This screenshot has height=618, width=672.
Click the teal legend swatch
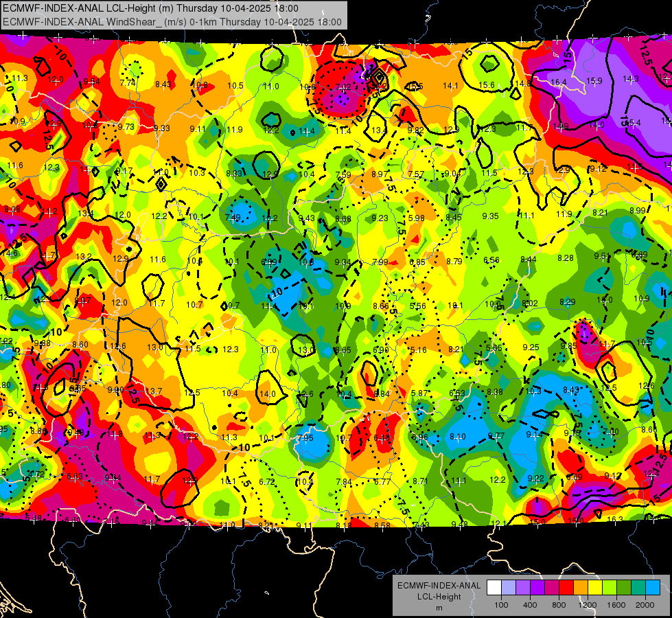pyautogui.click(x=638, y=588)
